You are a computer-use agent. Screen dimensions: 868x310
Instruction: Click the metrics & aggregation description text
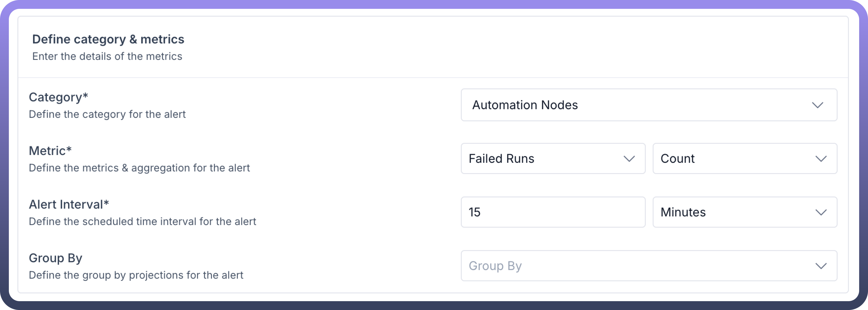pos(139,168)
